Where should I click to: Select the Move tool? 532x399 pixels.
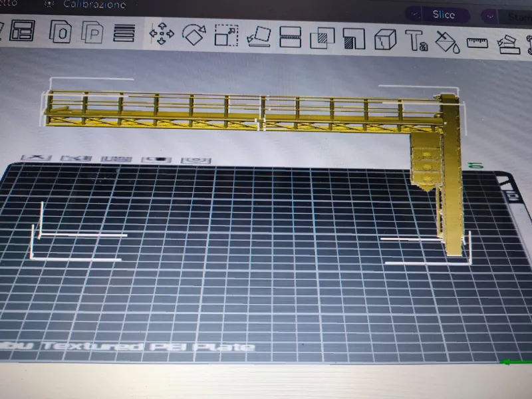[162, 34]
